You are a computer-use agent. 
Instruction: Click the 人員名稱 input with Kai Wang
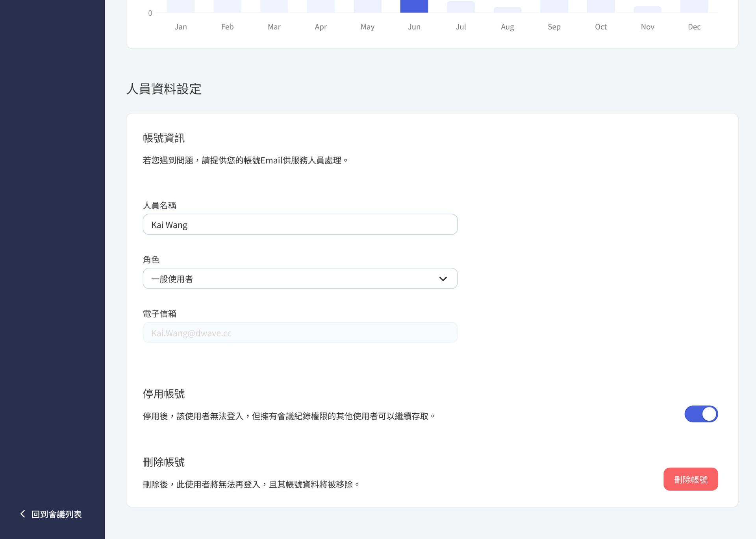(300, 225)
